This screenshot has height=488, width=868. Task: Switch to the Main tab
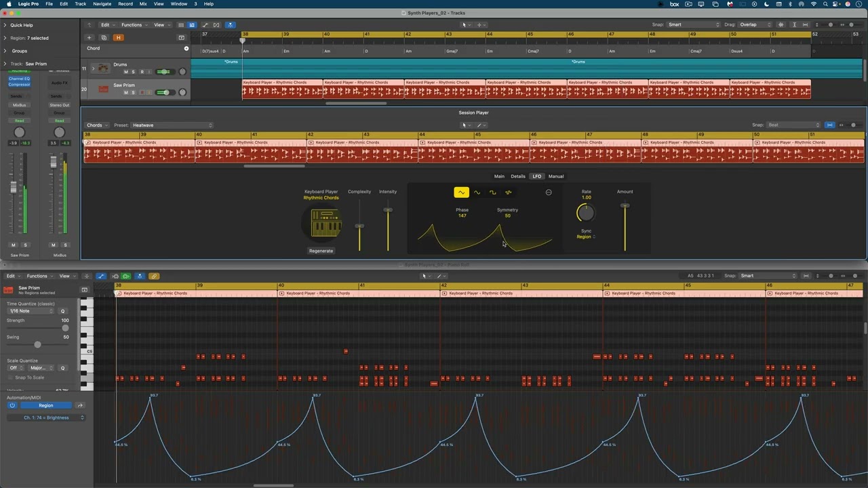tap(499, 176)
